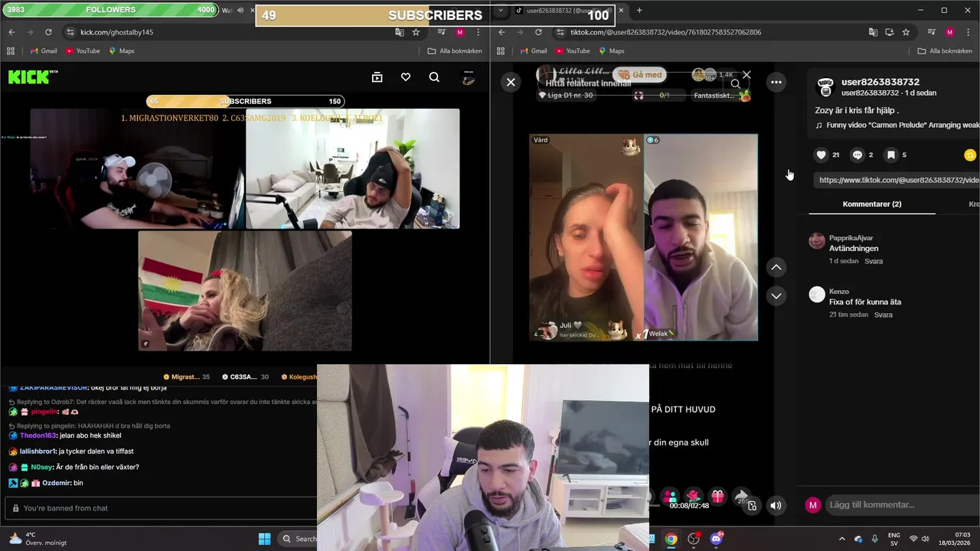This screenshot has height=551, width=980.
Task: Open Maps bookmark in Kick window
Action: pyautogui.click(x=121, y=51)
